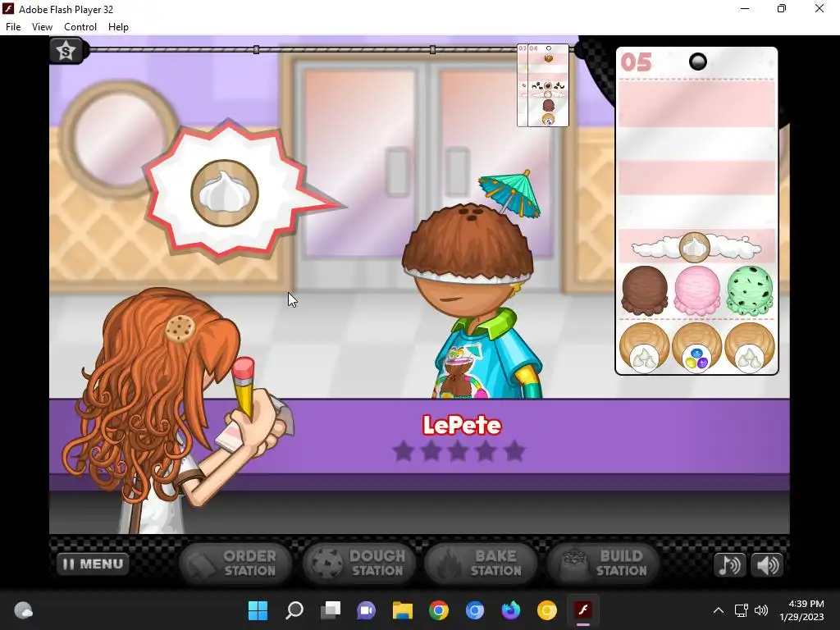Open Task View from the taskbar

(331, 610)
